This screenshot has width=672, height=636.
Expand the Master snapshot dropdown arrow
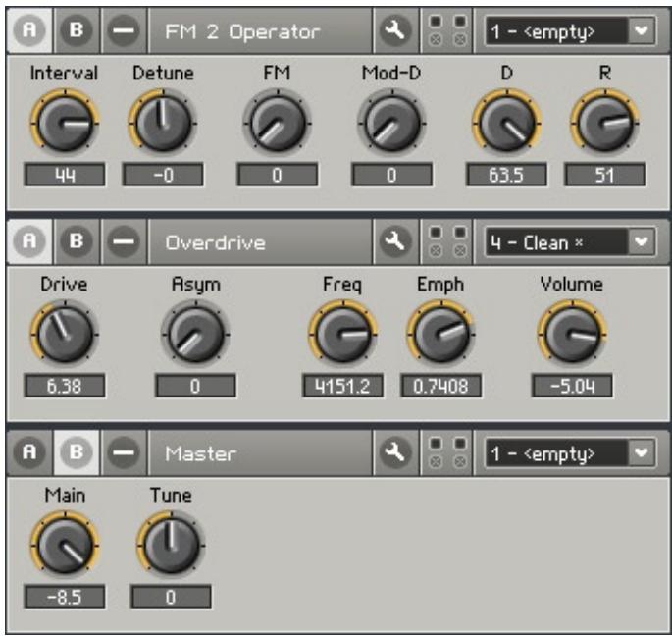(x=642, y=452)
